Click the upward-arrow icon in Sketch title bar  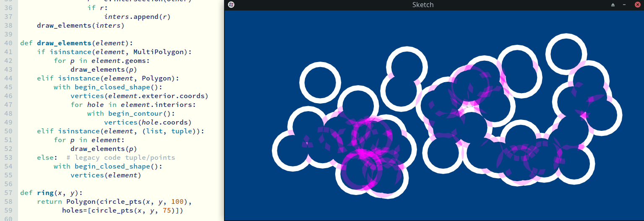tap(613, 5)
